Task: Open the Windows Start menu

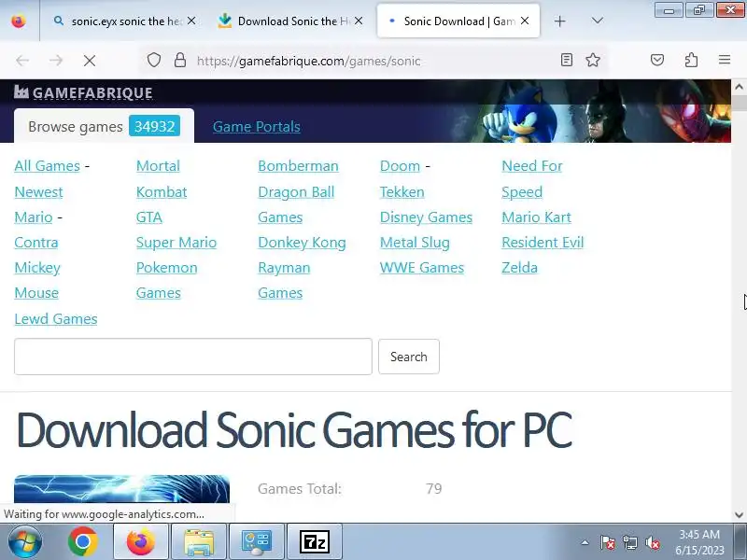Action: coord(24,541)
